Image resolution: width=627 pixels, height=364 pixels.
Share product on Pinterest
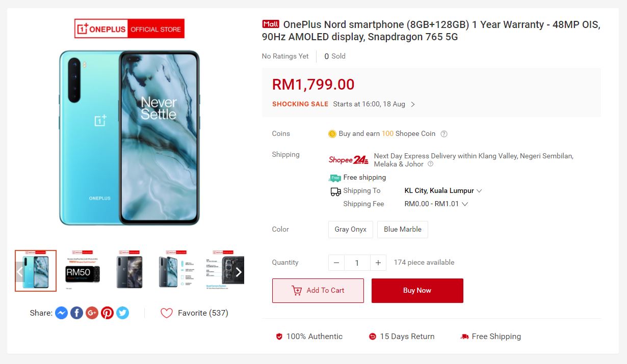[107, 313]
